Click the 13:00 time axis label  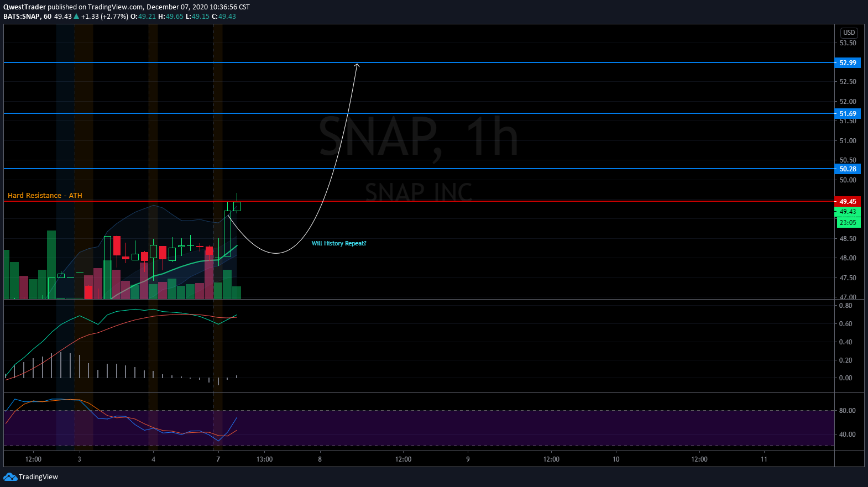(264, 459)
